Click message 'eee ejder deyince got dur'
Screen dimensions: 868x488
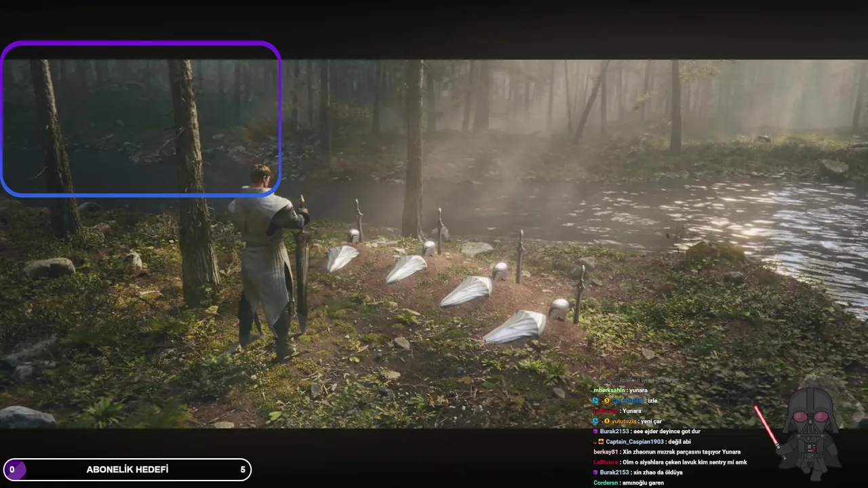click(x=667, y=432)
